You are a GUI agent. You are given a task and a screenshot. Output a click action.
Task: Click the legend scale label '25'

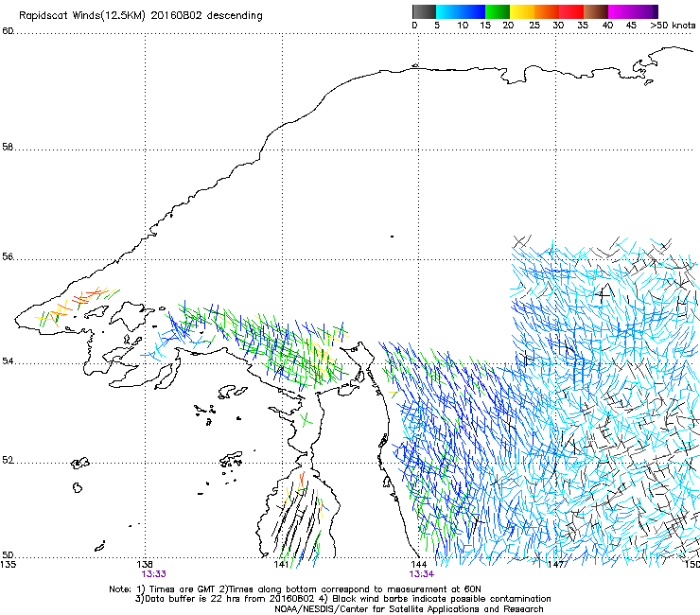pos(534,26)
